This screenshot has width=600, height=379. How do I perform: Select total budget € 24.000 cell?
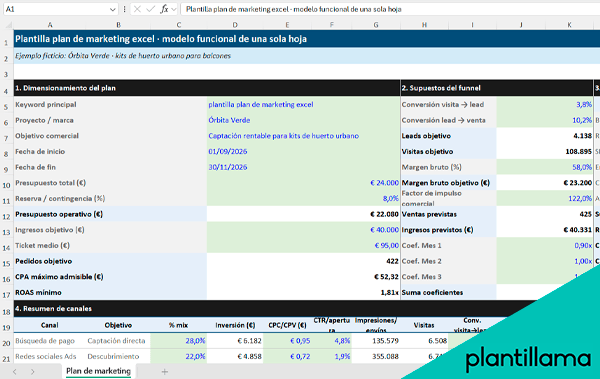click(303, 183)
